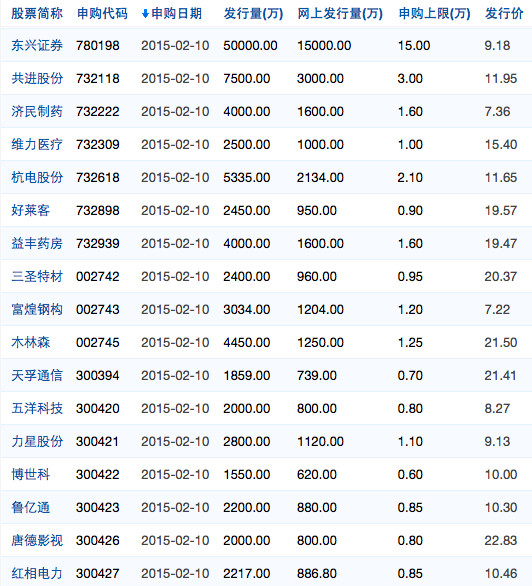
Task: Click the sort arrow beside 申购日期
Action: tap(145, 15)
